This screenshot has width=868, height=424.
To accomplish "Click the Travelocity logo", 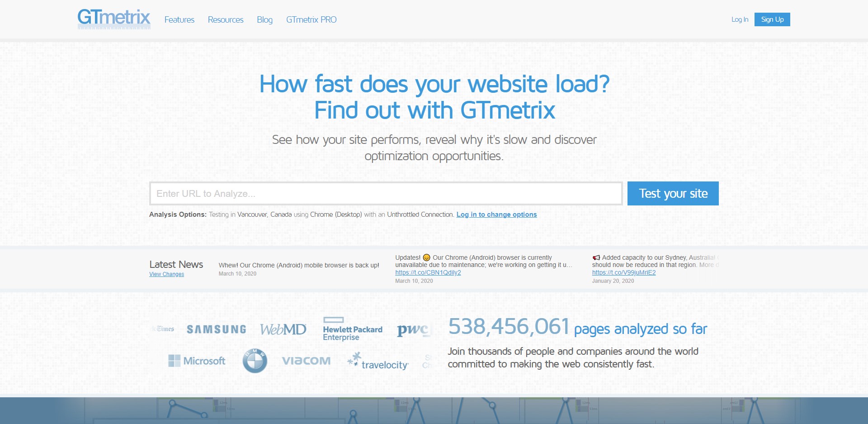I will [x=378, y=361].
